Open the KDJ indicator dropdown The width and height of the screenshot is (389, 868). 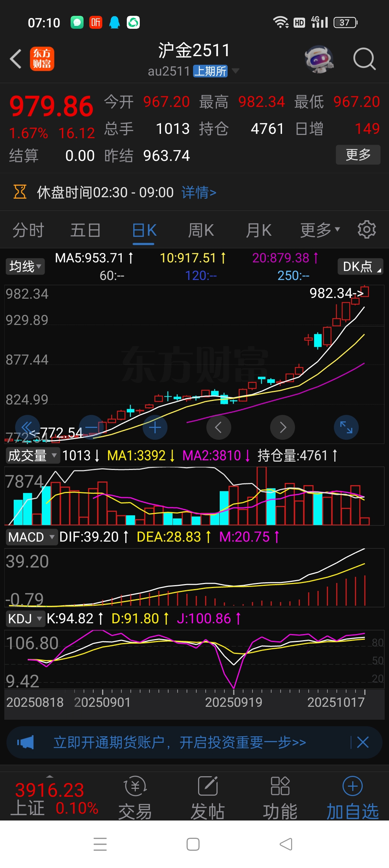click(25, 619)
